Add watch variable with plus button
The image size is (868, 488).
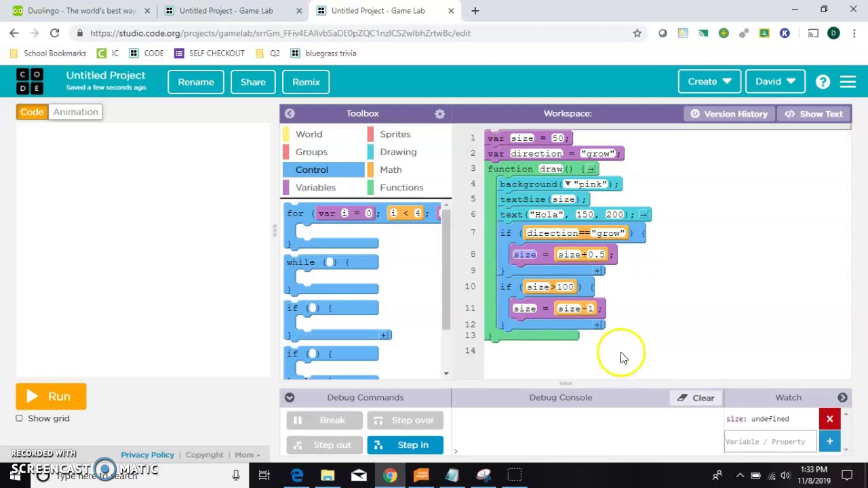tap(829, 442)
